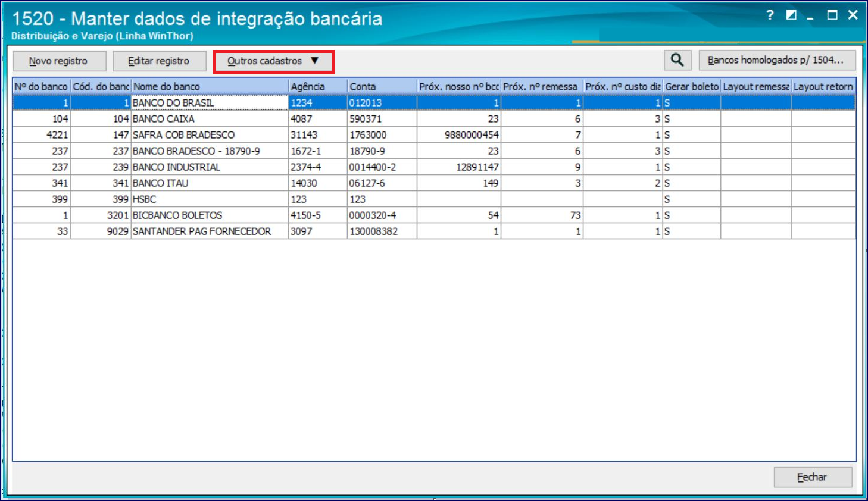Select the BANCO INDUSTRIAL row
Image resolution: width=868 pixels, height=501 pixels.
(434, 167)
